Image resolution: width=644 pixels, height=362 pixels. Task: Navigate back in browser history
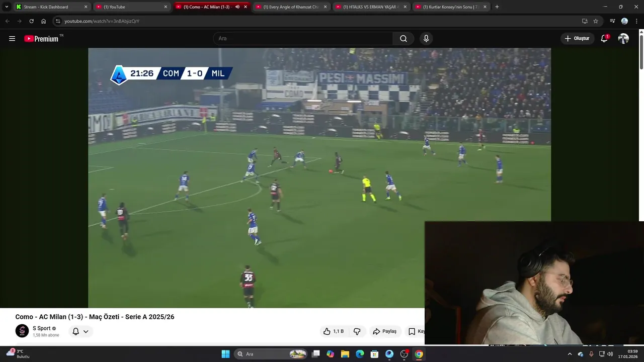(7, 21)
